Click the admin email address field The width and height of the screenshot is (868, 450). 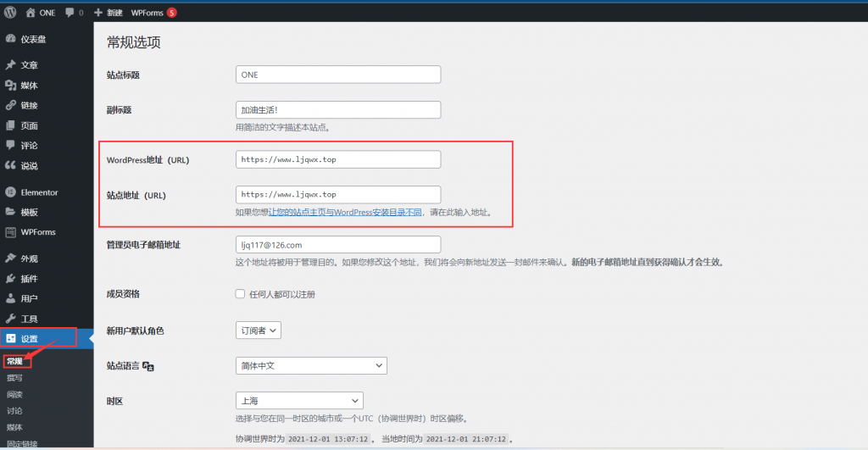pyautogui.click(x=337, y=245)
